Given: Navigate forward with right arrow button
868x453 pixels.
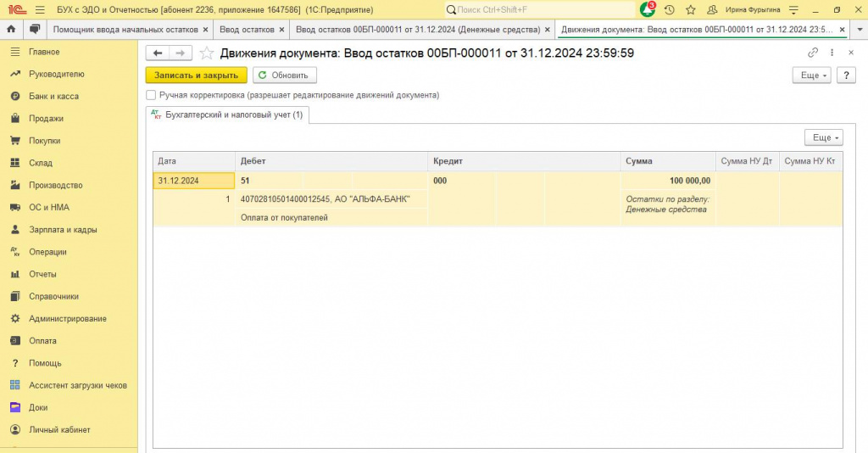Looking at the screenshot, I should (181, 53).
